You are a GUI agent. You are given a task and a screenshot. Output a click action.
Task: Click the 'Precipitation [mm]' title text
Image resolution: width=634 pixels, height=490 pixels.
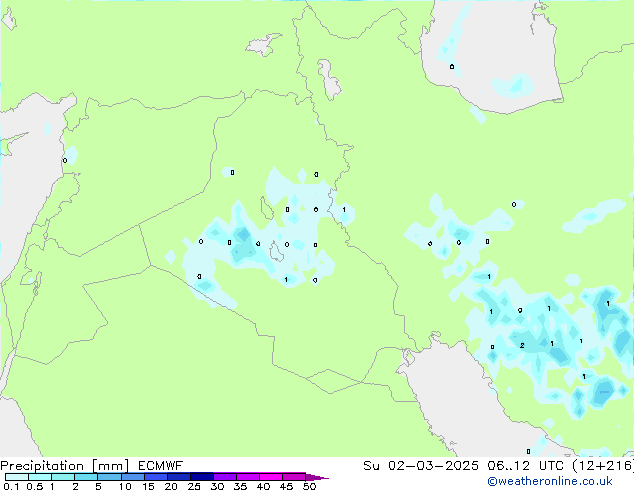click(64, 466)
